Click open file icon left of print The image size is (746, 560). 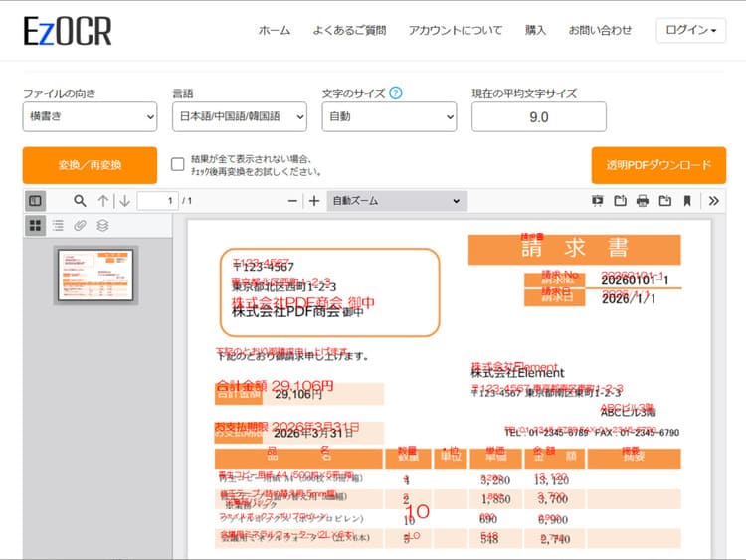(620, 201)
